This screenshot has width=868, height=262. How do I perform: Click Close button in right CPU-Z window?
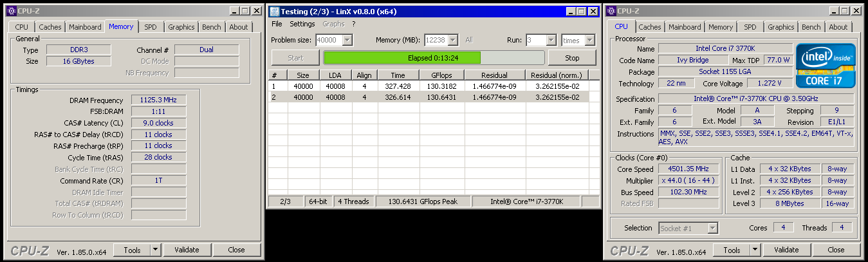(836, 250)
